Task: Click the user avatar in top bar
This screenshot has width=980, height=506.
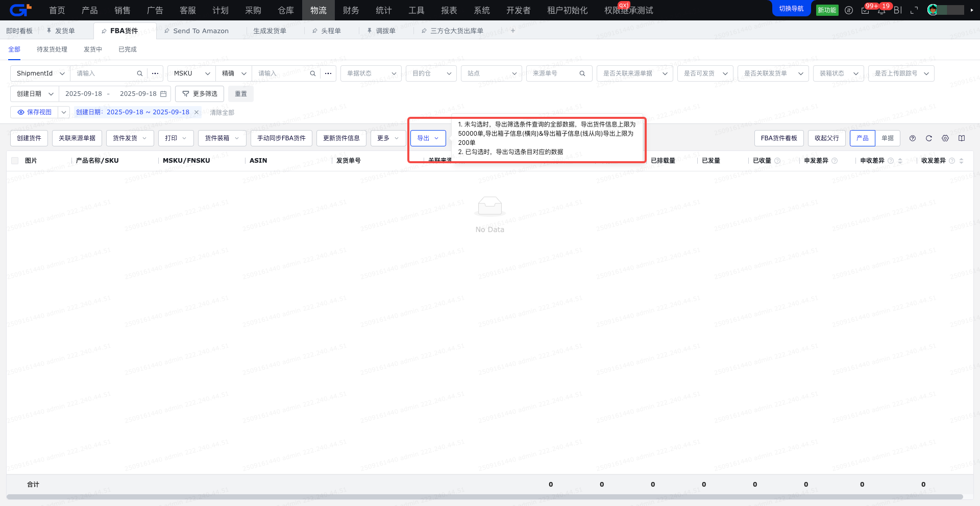Action: 933,10
